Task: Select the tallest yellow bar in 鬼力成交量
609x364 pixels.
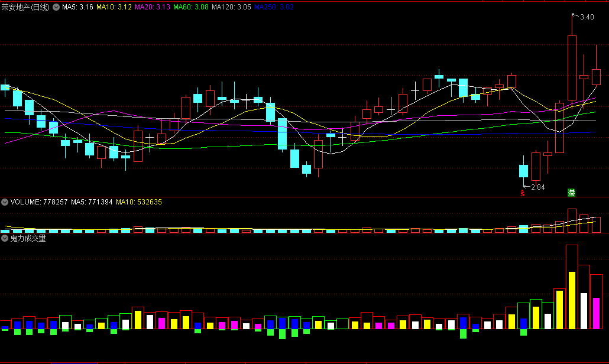Action: coord(572,300)
